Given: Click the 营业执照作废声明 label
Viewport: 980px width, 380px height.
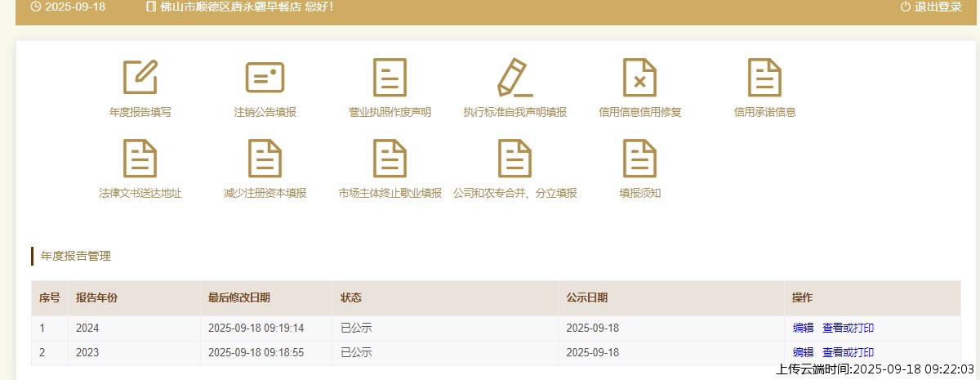Looking at the screenshot, I should (x=390, y=113).
